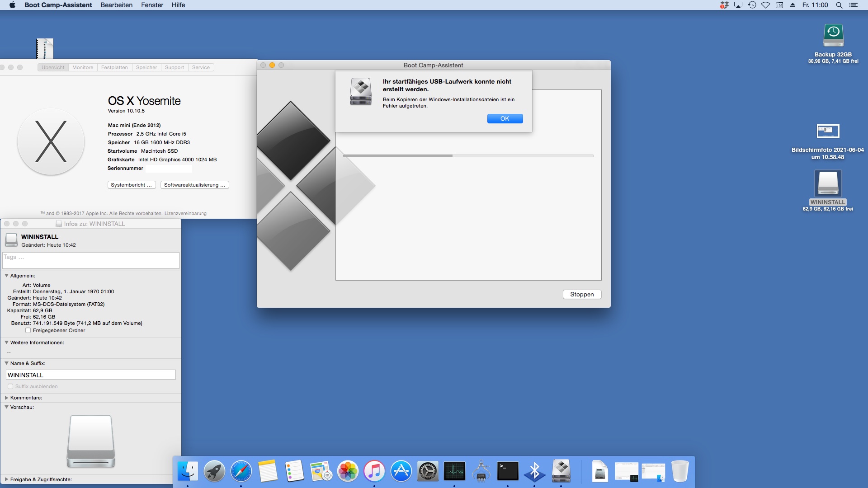The width and height of the screenshot is (868, 488).
Task: Toggle the Suffix ausblenden checkbox
Action: click(x=10, y=386)
